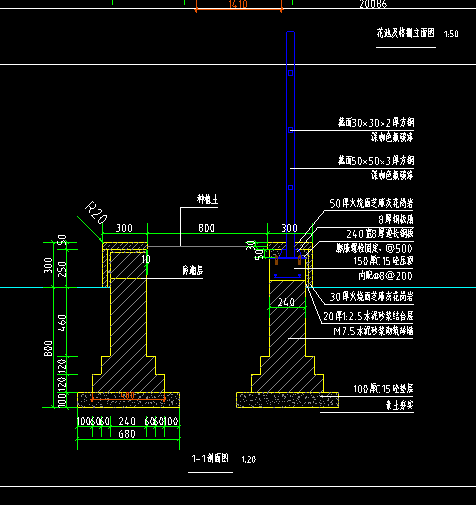Click the 240 dimension below left footing
Image resolution: width=476 pixels, height=505 pixels.
[x=127, y=421]
